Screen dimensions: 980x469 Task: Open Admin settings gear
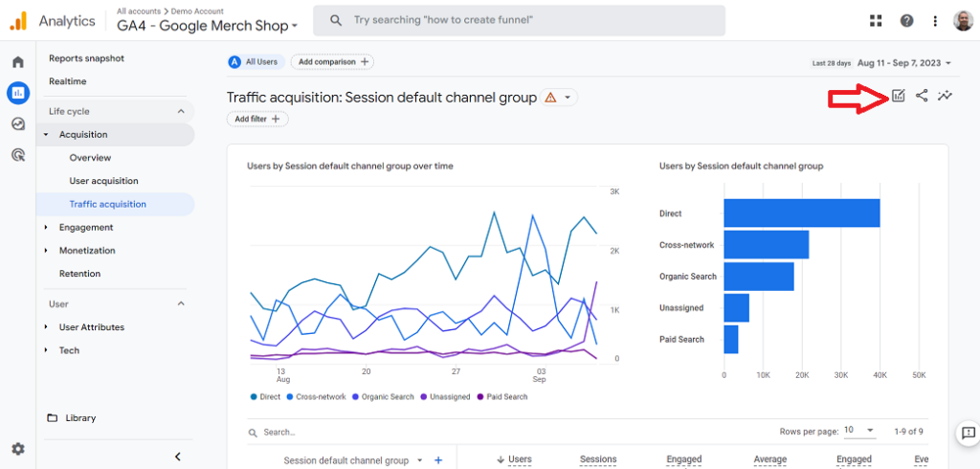point(18,449)
